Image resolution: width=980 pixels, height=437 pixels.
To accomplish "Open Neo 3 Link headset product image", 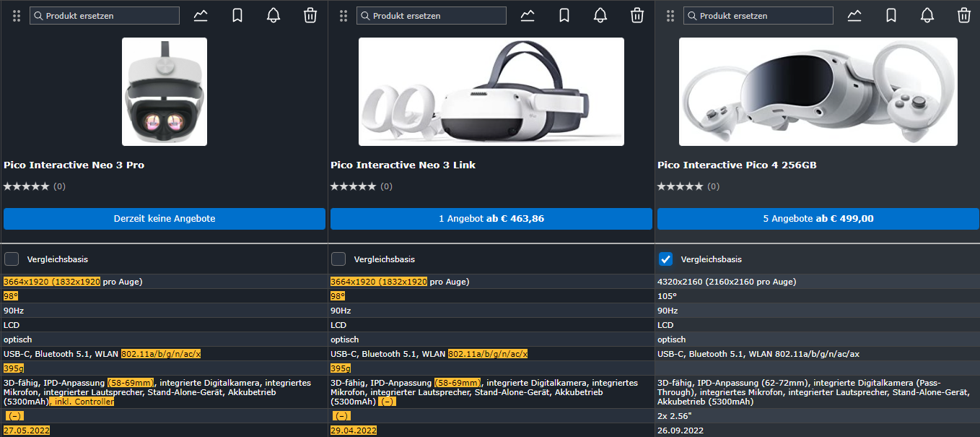I will click(x=491, y=92).
